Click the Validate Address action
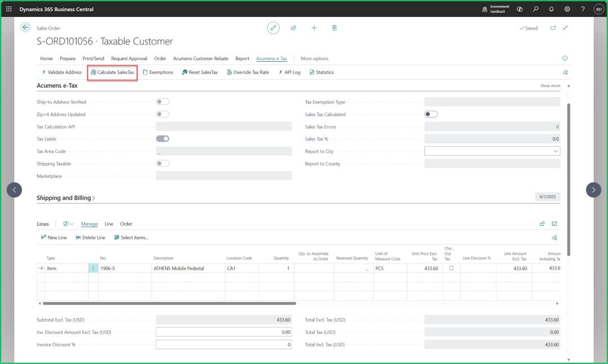The height and width of the screenshot is (364, 608). [x=62, y=72]
